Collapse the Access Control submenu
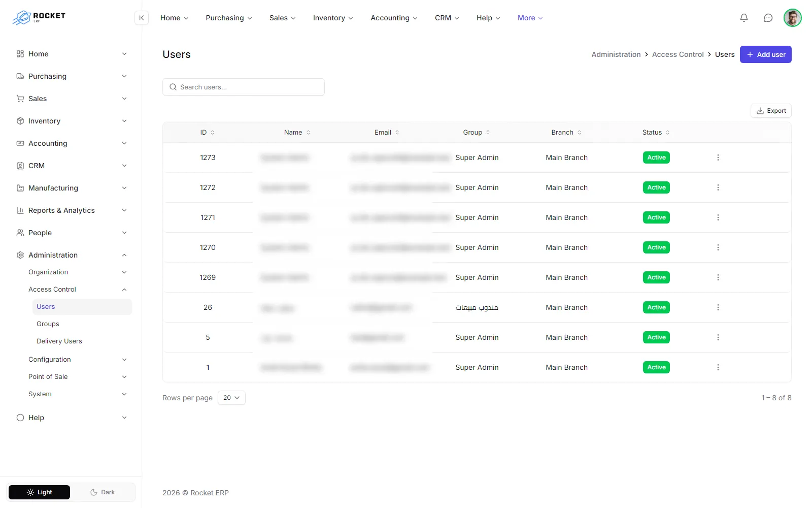Image resolution: width=812 pixels, height=508 pixels. pyautogui.click(x=77, y=290)
